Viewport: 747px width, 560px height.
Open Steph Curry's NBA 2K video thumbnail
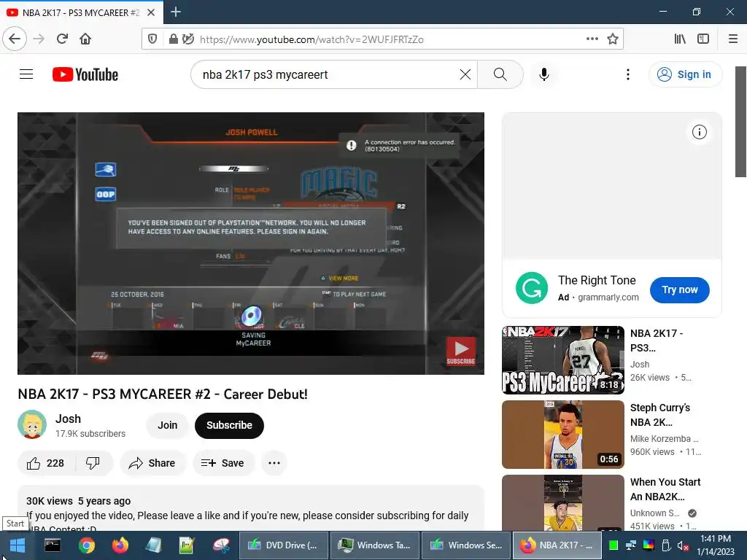[563, 435]
